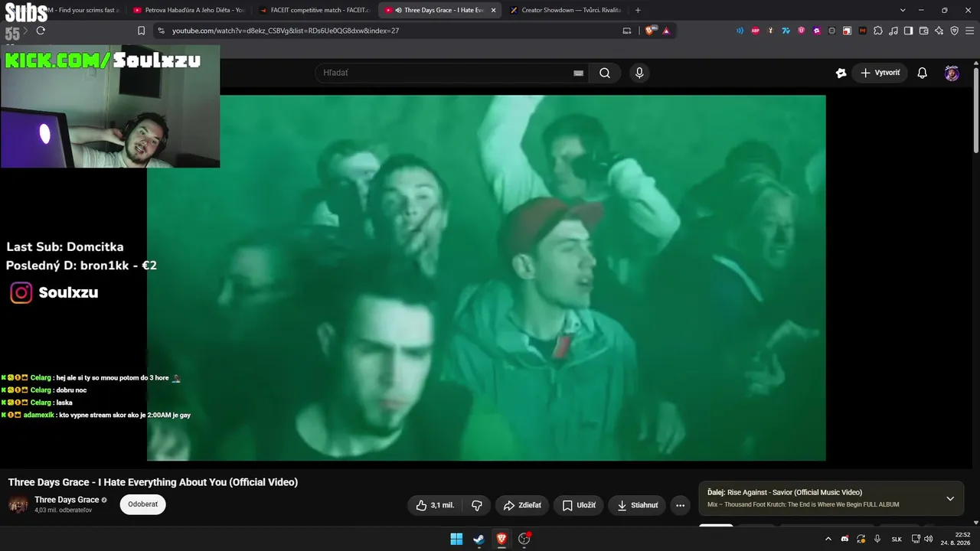Click the Brave Shields lion icon
This screenshot has height=551, width=980.
(x=651, y=31)
